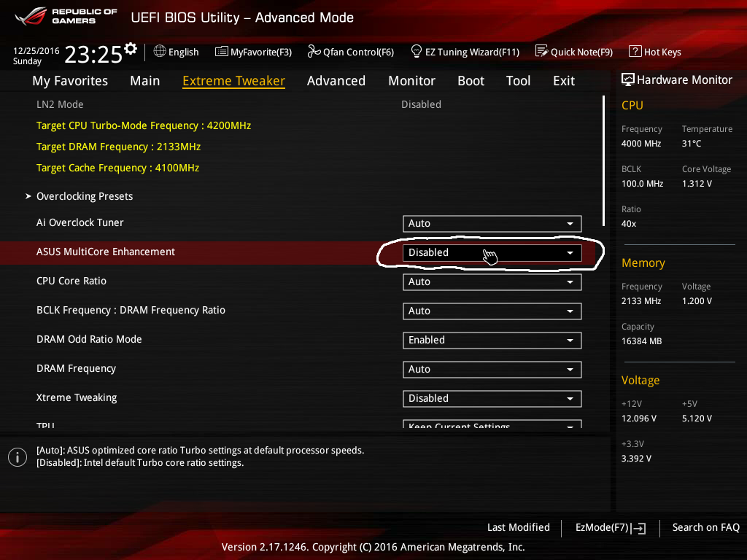Click the globe language icon

pyautogui.click(x=160, y=52)
